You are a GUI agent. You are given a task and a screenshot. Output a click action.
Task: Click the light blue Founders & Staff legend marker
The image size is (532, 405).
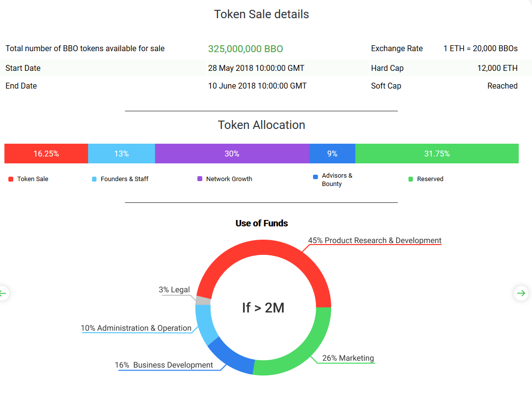(94, 179)
